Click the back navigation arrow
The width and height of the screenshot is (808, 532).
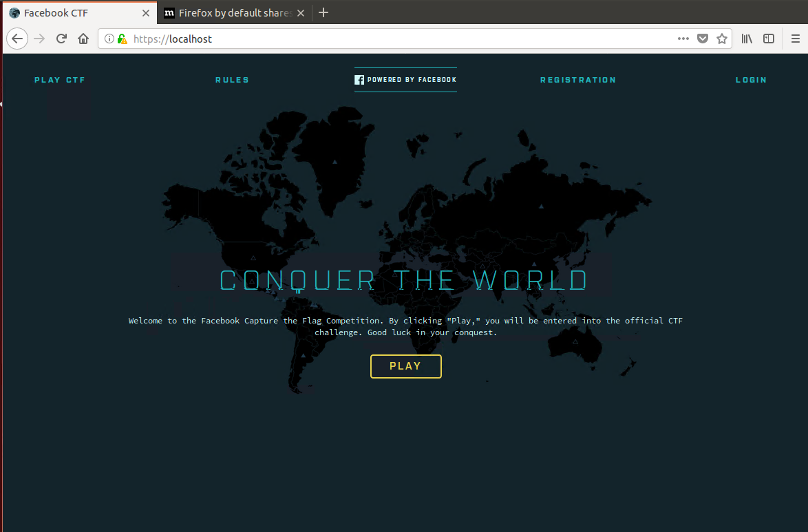coord(17,39)
